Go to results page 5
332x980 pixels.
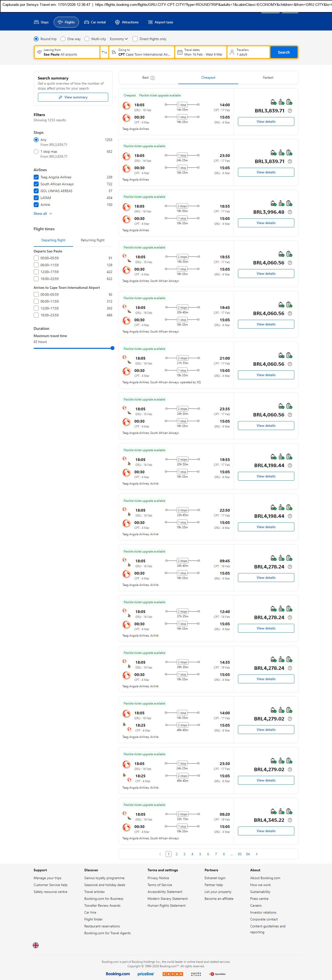point(200,854)
